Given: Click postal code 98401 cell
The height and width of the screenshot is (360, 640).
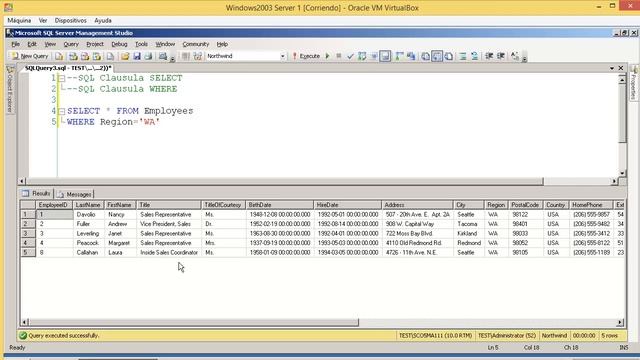Looking at the screenshot, I should pos(525,224).
